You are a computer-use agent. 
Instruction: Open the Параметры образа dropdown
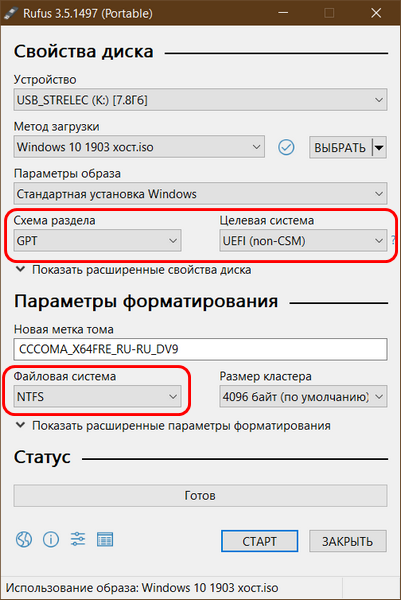pyautogui.click(x=200, y=194)
